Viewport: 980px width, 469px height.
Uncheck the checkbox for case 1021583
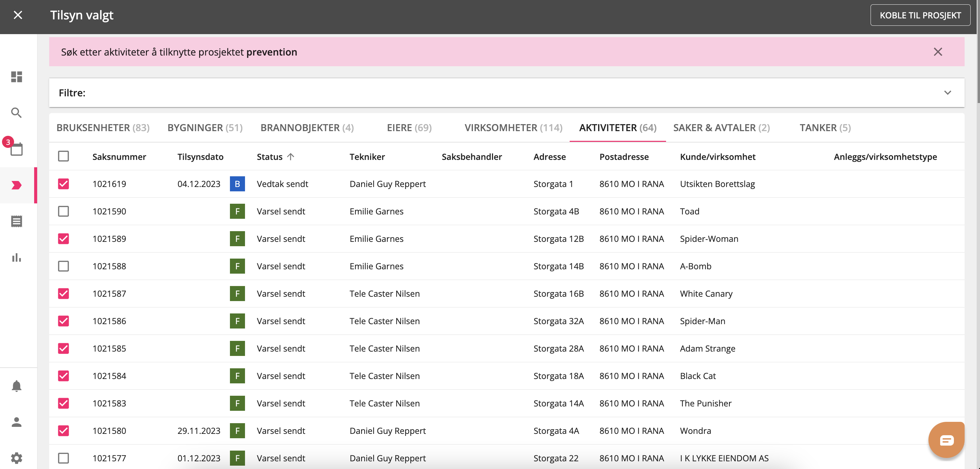pos(64,403)
